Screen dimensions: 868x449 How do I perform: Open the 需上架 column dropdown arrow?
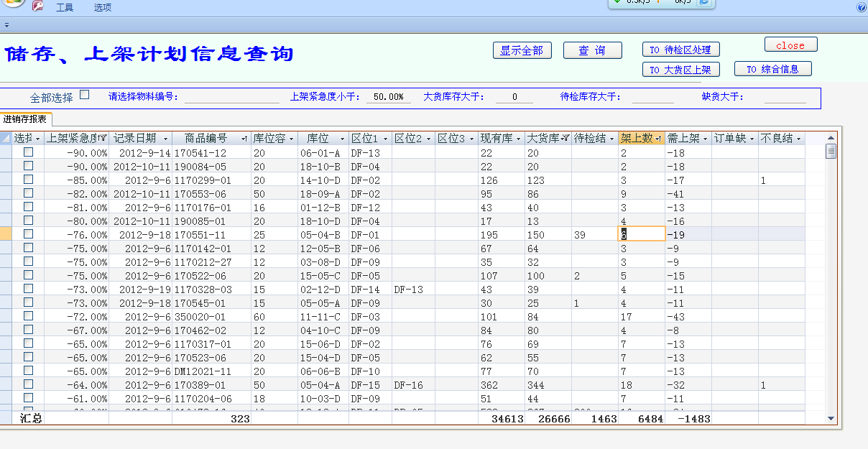click(x=705, y=139)
